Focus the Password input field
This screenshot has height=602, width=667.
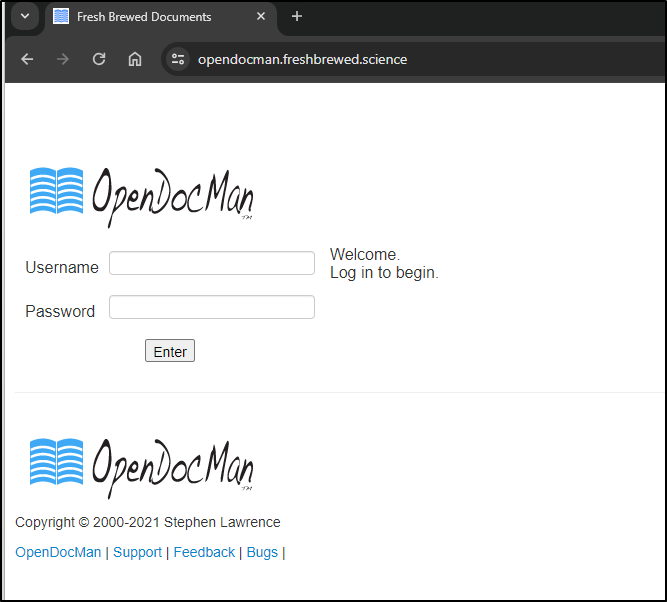pyautogui.click(x=212, y=307)
